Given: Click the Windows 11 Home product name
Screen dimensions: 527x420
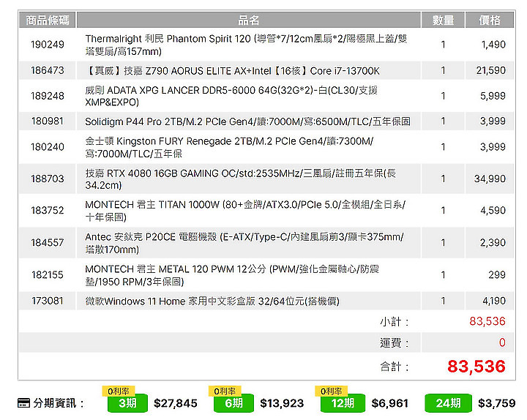Looking at the screenshot, I should (x=212, y=301).
